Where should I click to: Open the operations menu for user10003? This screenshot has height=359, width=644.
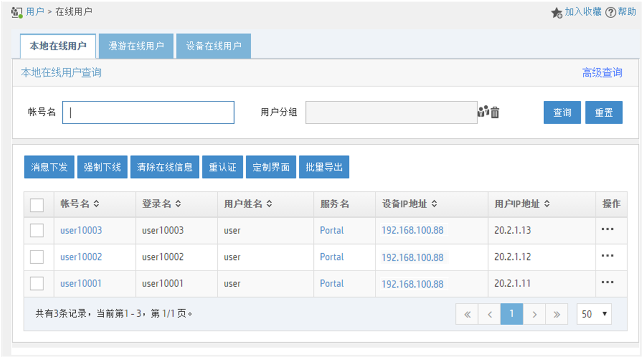point(607,229)
